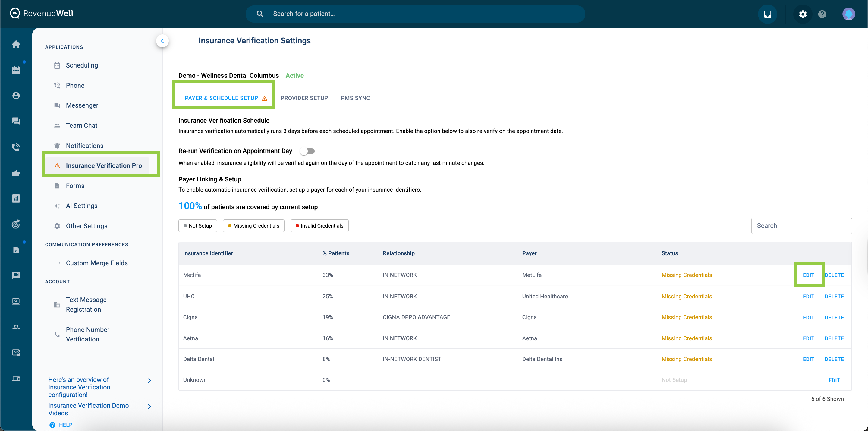The image size is (868, 431).
Task: Open the settings gear in top bar
Action: pos(803,14)
